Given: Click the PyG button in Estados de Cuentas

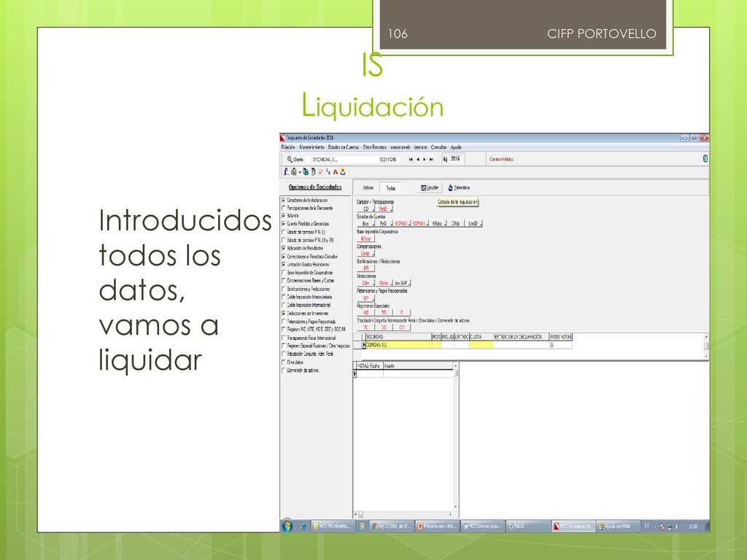Looking at the screenshot, I should pyautogui.click(x=384, y=223).
